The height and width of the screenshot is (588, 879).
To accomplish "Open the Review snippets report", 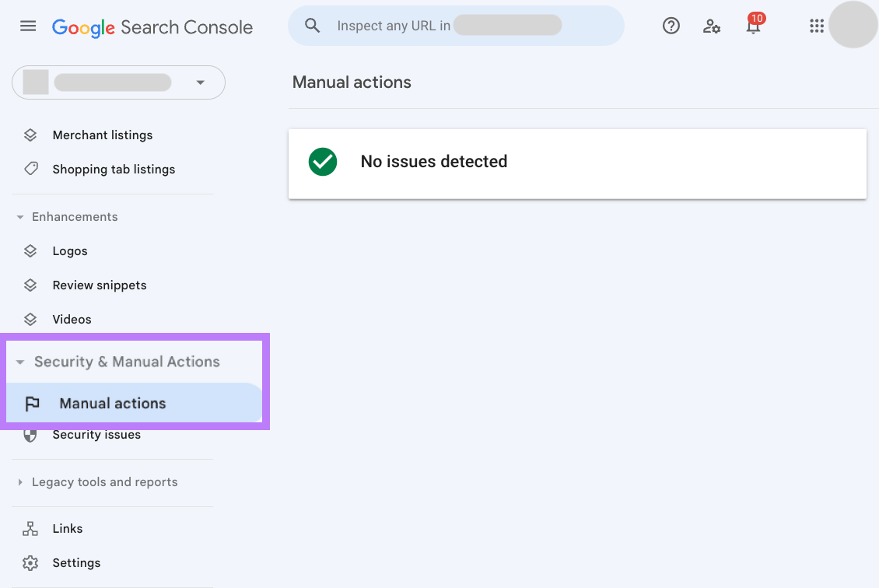I will (x=99, y=285).
